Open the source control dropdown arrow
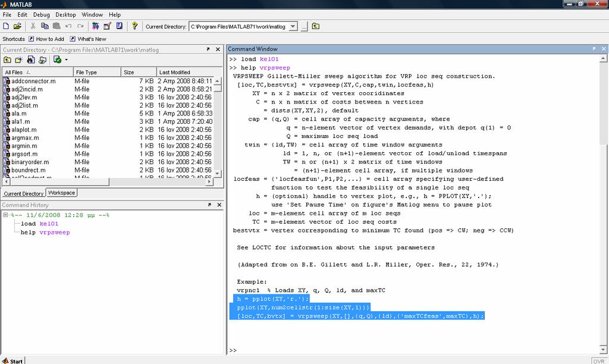 (x=67, y=60)
